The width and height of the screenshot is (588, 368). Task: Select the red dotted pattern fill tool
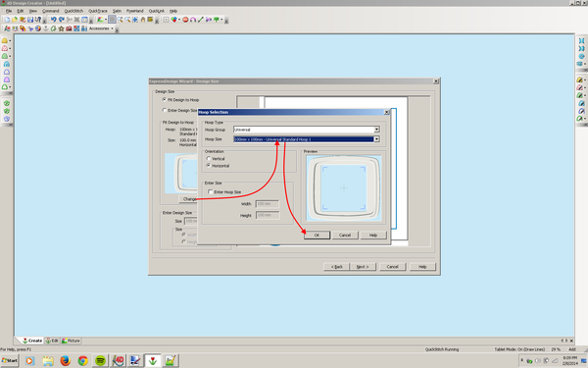tap(5, 48)
